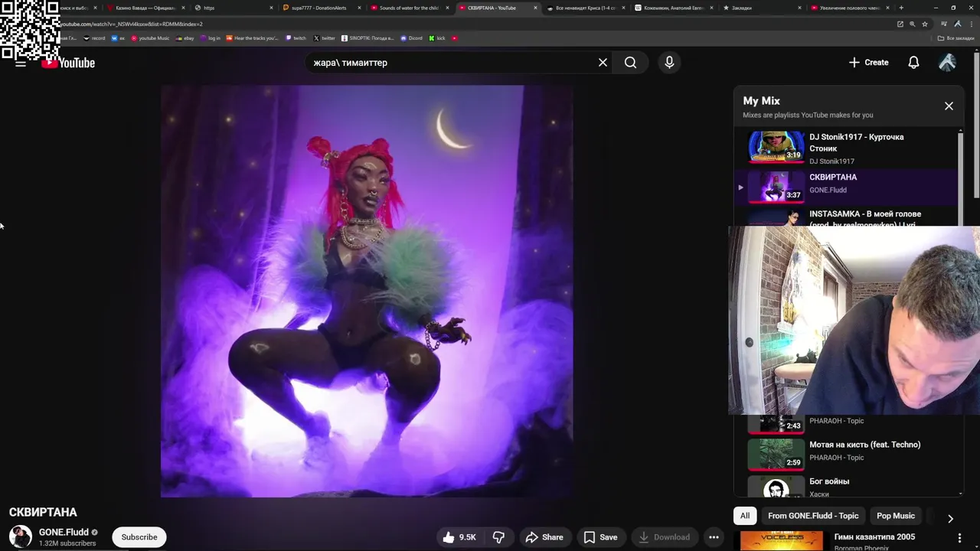Close the My Mix playlist panel
The image size is (980, 551).
pos(949,106)
